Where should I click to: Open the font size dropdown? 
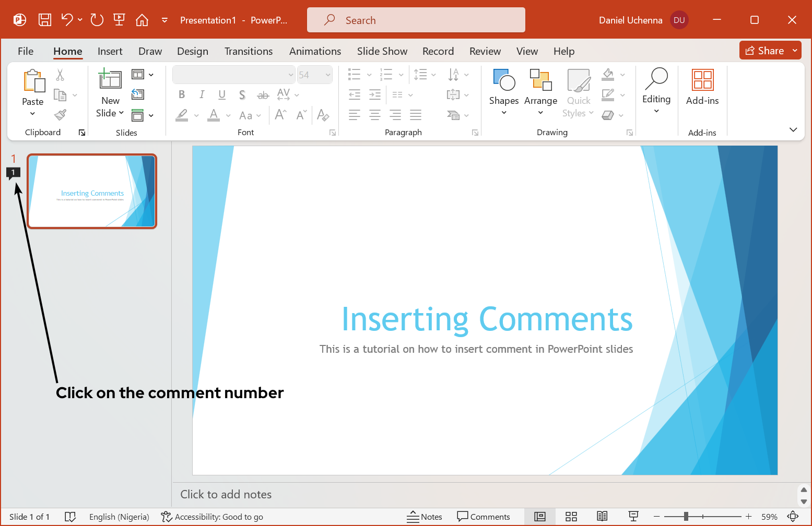326,75
